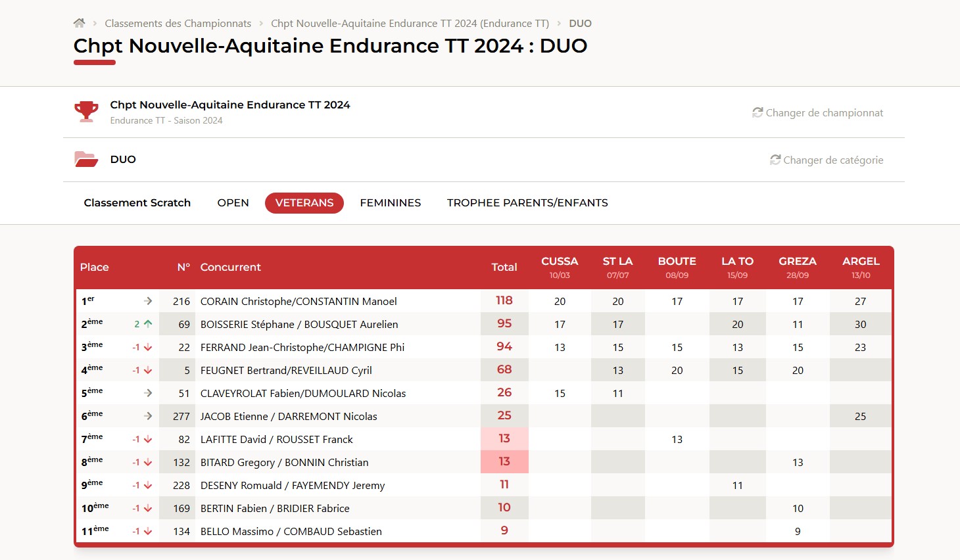Click the red down arrow for BELLO Massimo
Screen dimensions: 960x560
[x=148, y=531]
